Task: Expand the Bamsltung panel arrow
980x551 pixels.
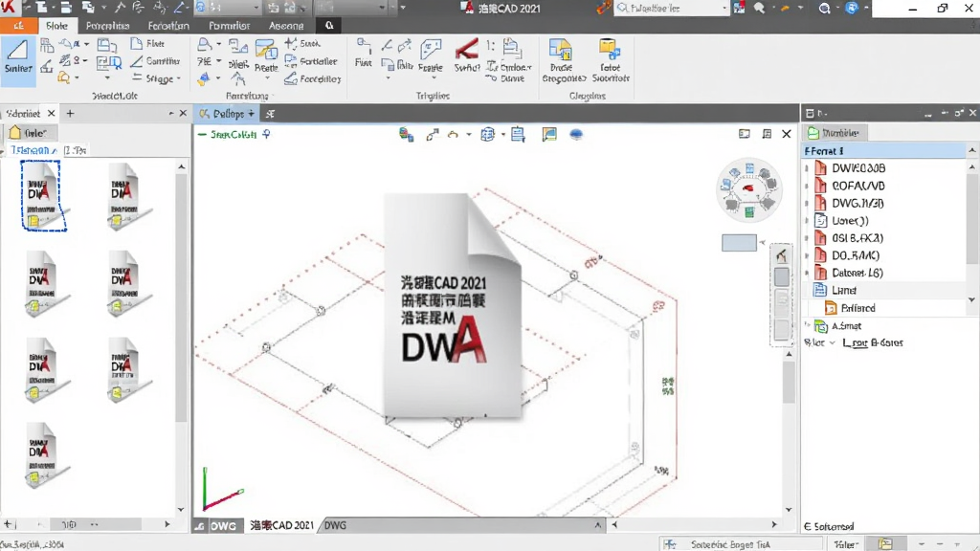Action: [273, 97]
